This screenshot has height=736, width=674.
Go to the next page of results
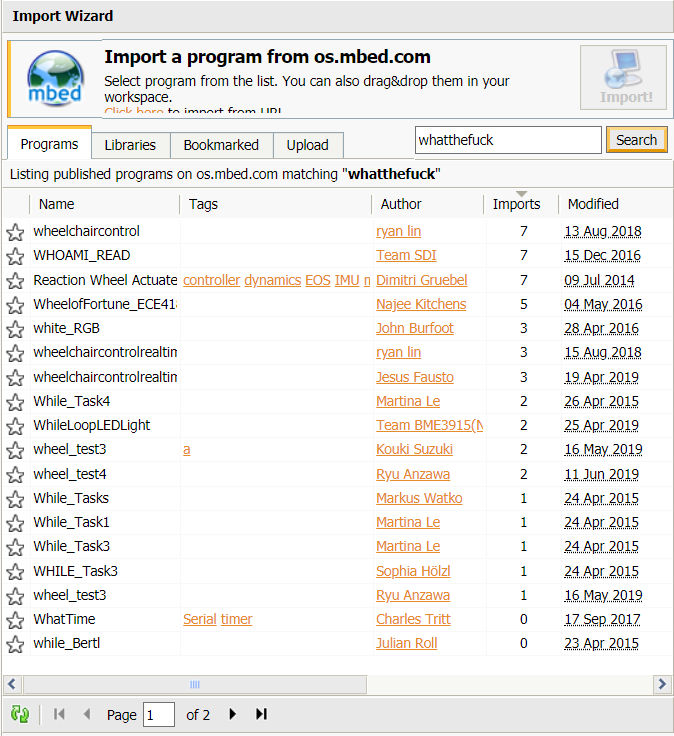pyautogui.click(x=233, y=714)
